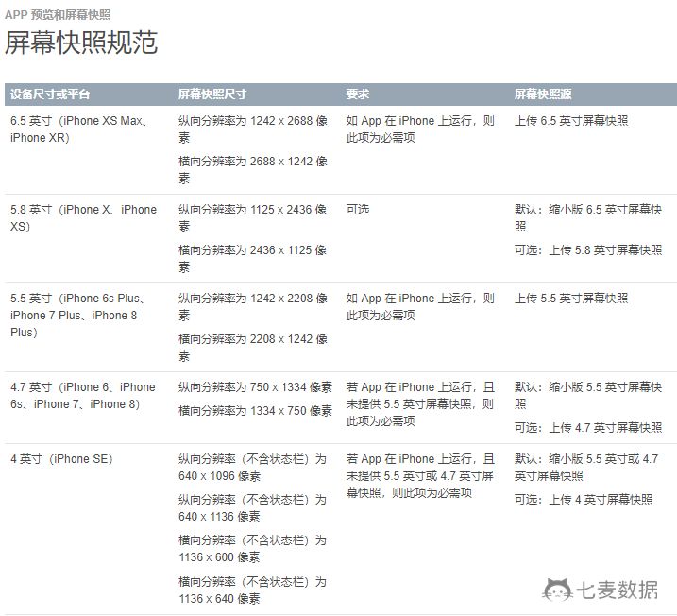Select the column header '设备尺寸或平台'
677x616 pixels.
pyautogui.click(x=50, y=94)
